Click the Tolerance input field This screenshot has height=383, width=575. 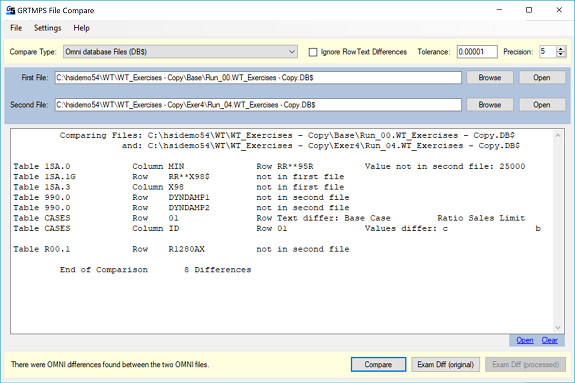tap(477, 52)
